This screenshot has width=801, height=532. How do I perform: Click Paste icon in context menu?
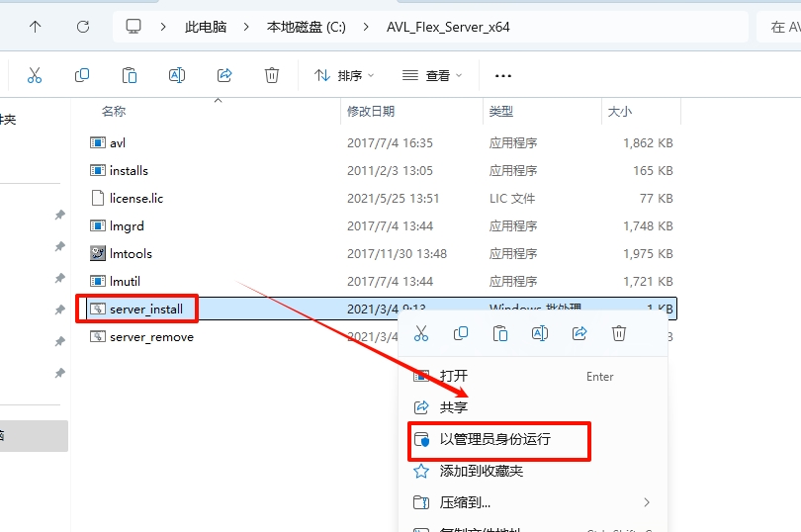pos(500,333)
